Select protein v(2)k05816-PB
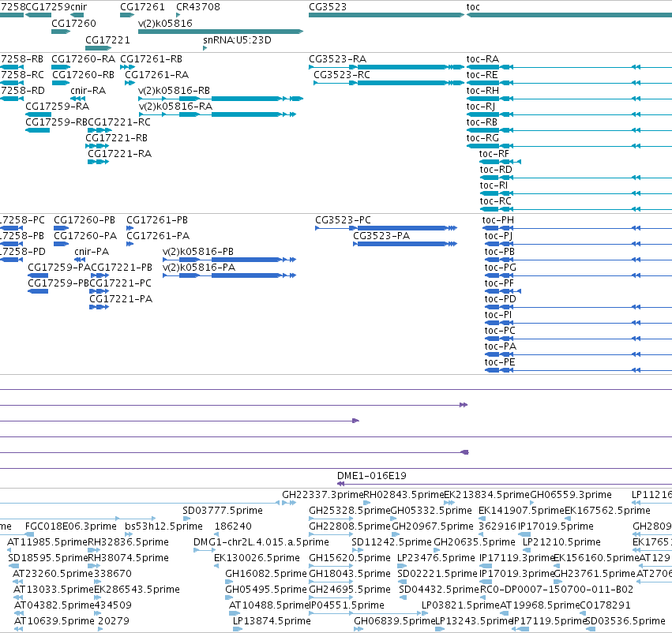 [198, 252]
